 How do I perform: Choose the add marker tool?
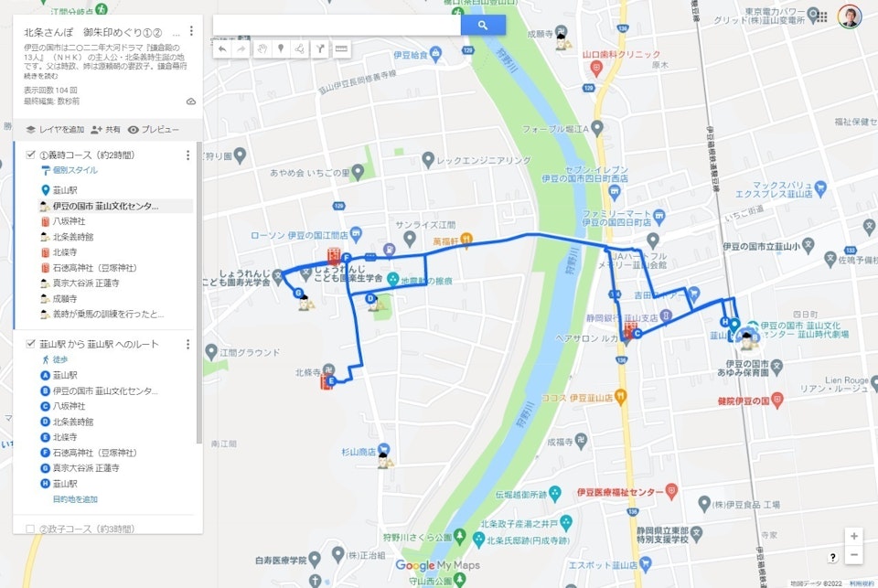pyautogui.click(x=281, y=49)
